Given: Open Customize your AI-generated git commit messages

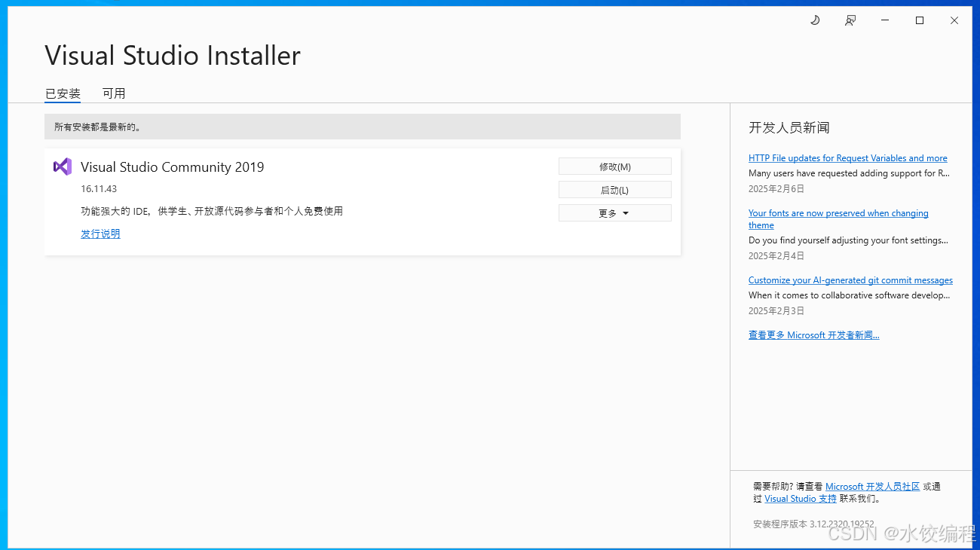Looking at the screenshot, I should pos(850,280).
